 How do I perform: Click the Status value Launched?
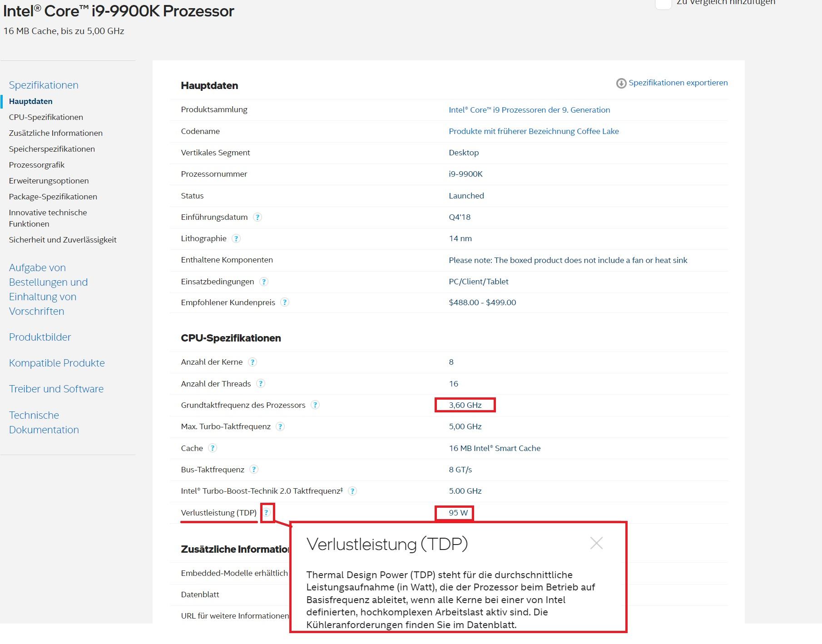pyautogui.click(x=466, y=196)
